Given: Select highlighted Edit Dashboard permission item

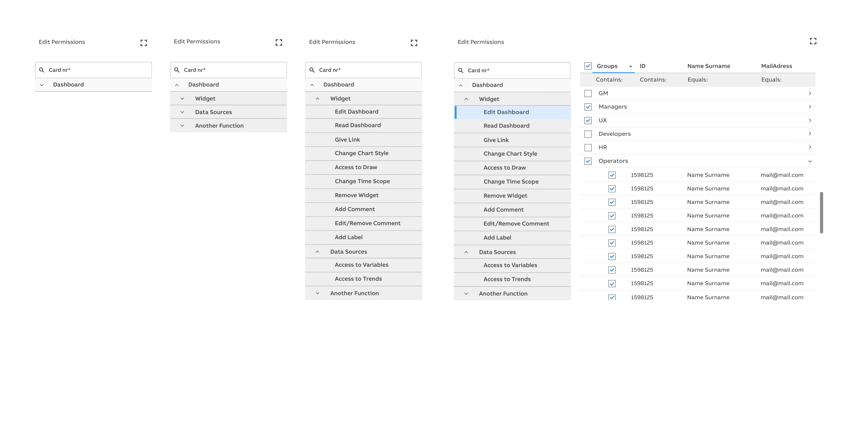Looking at the screenshot, I should [506, 112].
